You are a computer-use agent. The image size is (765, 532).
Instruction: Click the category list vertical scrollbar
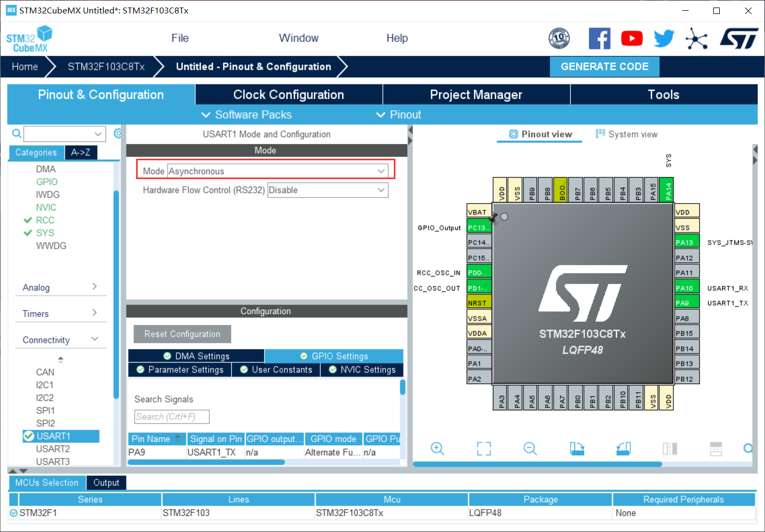[116, 295]
